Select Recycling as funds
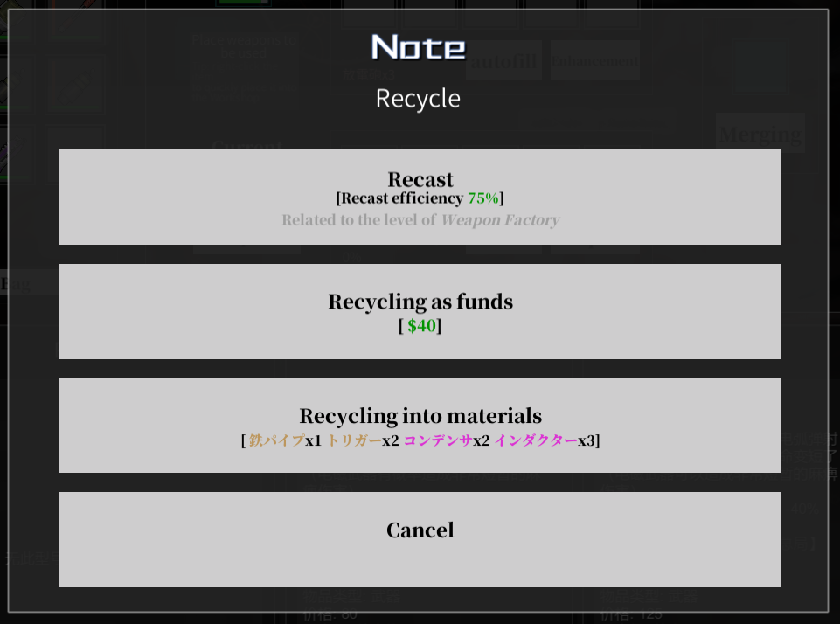840x624 pixels. point(420,311)
